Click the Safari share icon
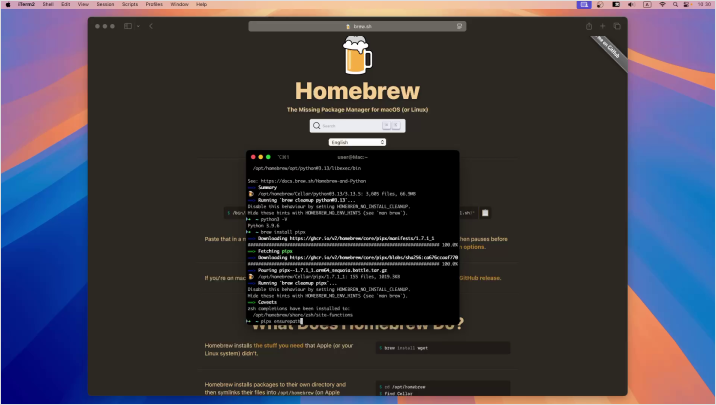The height and width of the screenshot is (405, 716). [x=589, y=26]
